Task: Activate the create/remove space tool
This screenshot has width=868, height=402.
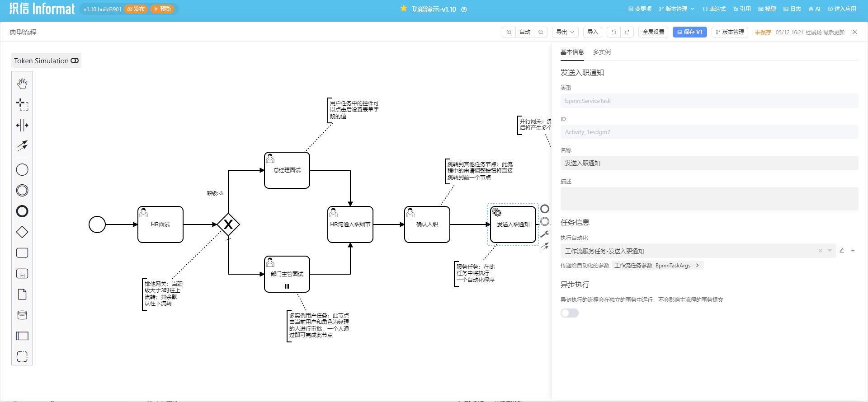Action: pos(22,125)
